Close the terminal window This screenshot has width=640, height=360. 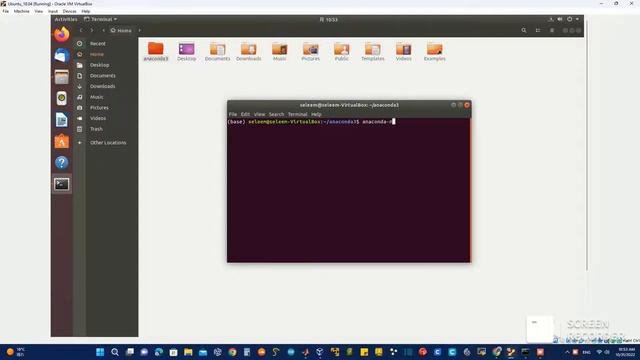pos(467,105)
